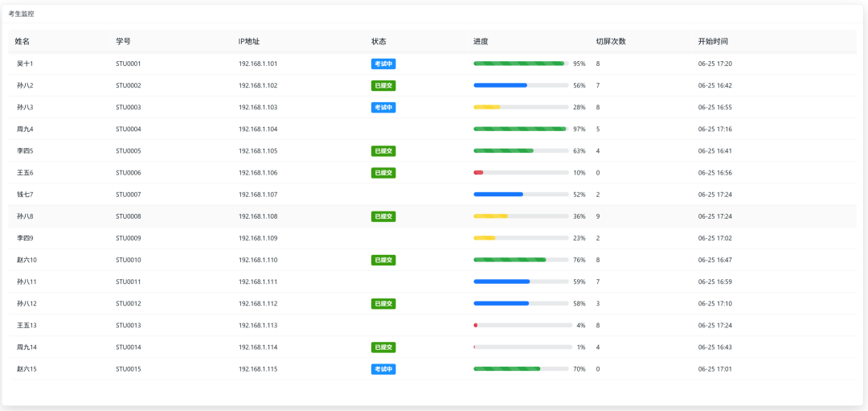Screen dimensions: 868x411
Task: Click the 1% progress bar for 周九14
Action: 522,347
